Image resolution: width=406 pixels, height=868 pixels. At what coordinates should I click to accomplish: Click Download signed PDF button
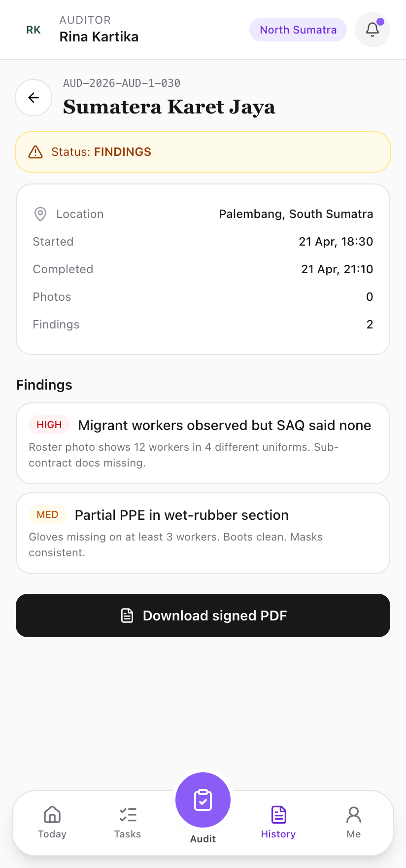click(203, 615)
